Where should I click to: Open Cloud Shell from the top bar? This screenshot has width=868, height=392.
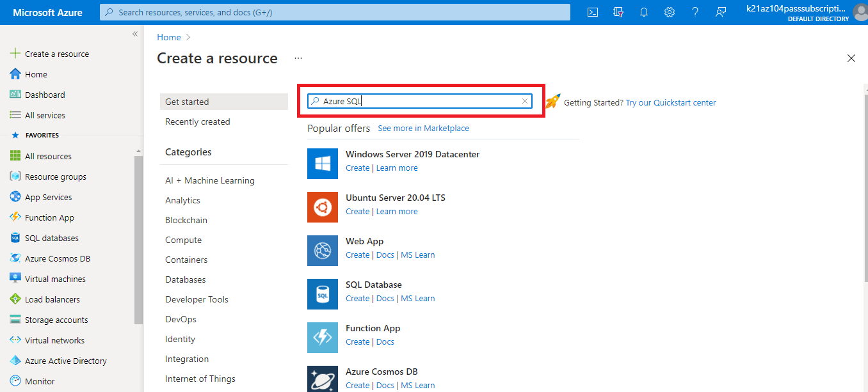[592, 12]
